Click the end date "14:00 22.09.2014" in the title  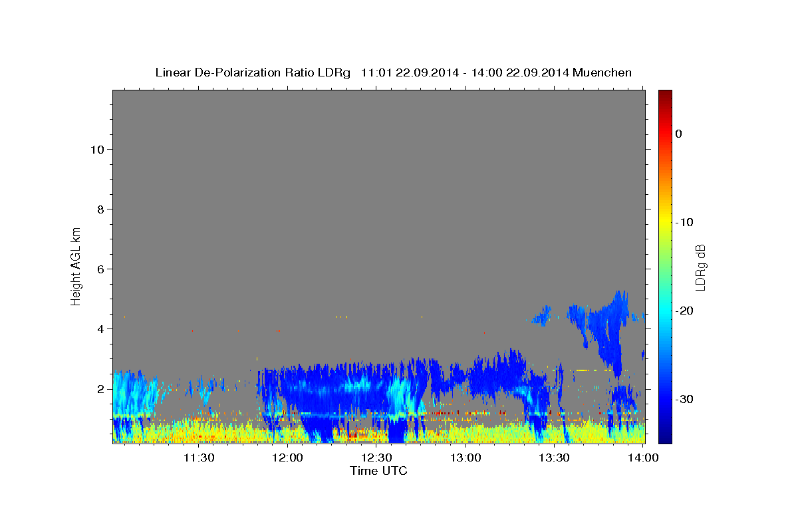[x=519, y=72]
